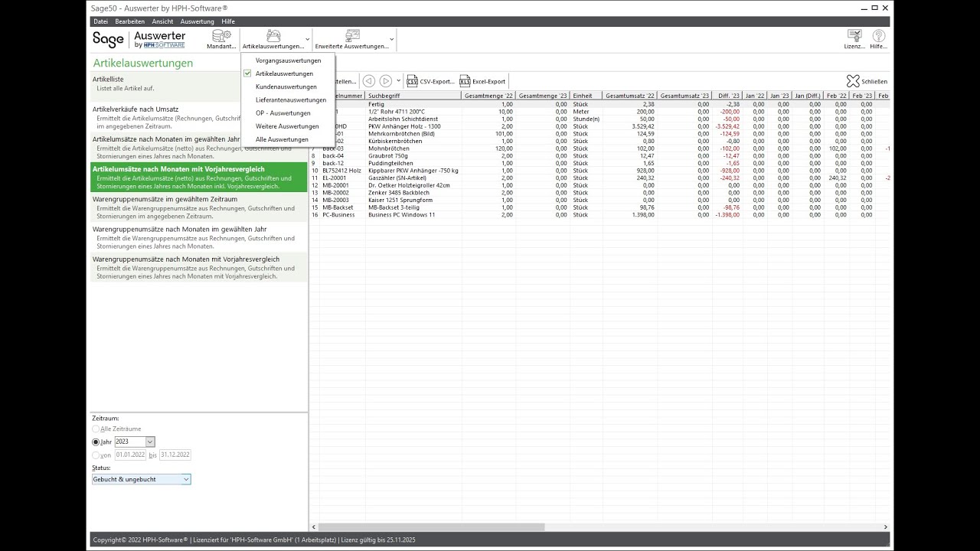Image resolution: width=980 pixels, height=551 pixels.
Task: Select the 'Jahr' radio button
Action: pos(96,442)
